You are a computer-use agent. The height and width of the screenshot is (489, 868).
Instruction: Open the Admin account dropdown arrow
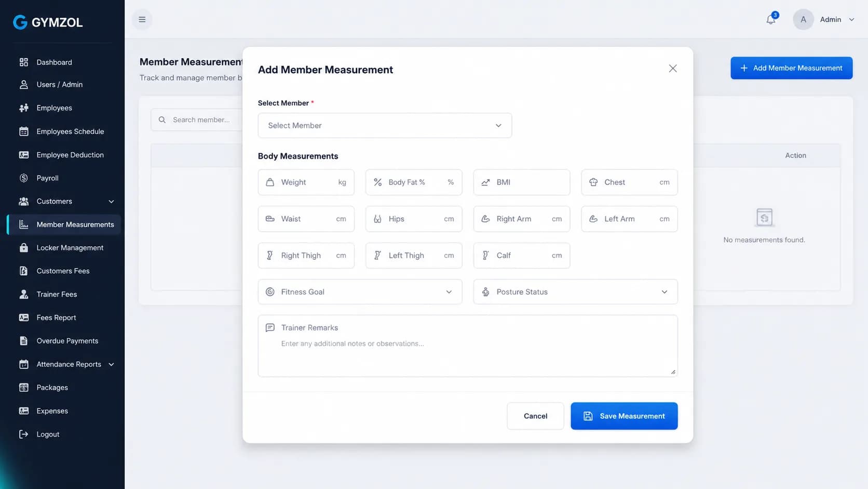pos(851,20)
